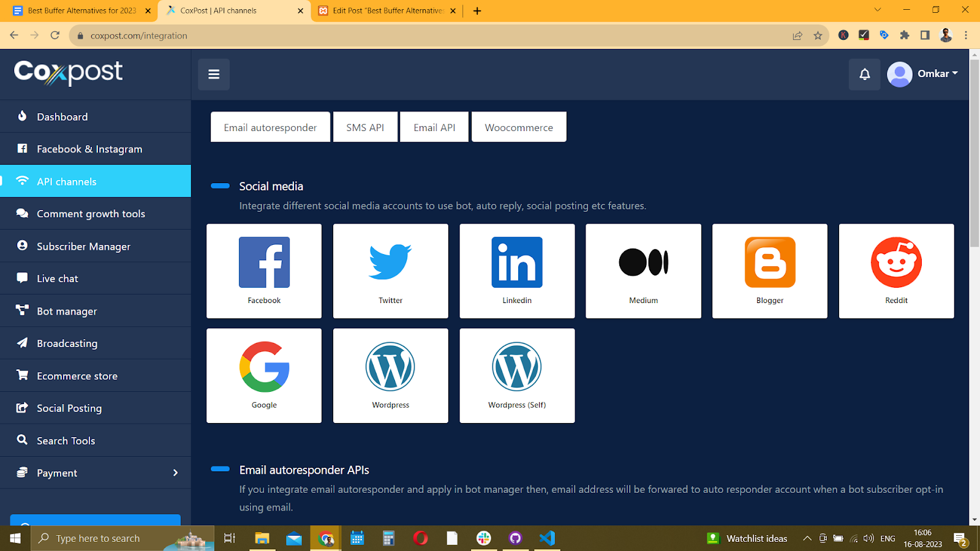Close the CoxPost API channels tab
The height and width of the screenshot is (551, 980).
tap(300, 10)
